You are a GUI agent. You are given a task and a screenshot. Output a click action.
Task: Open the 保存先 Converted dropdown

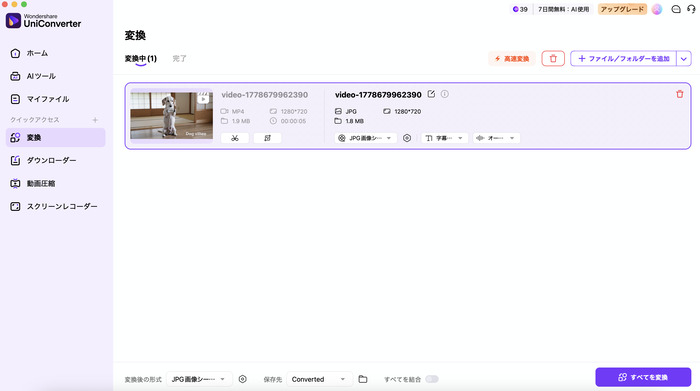coord(320,379)
